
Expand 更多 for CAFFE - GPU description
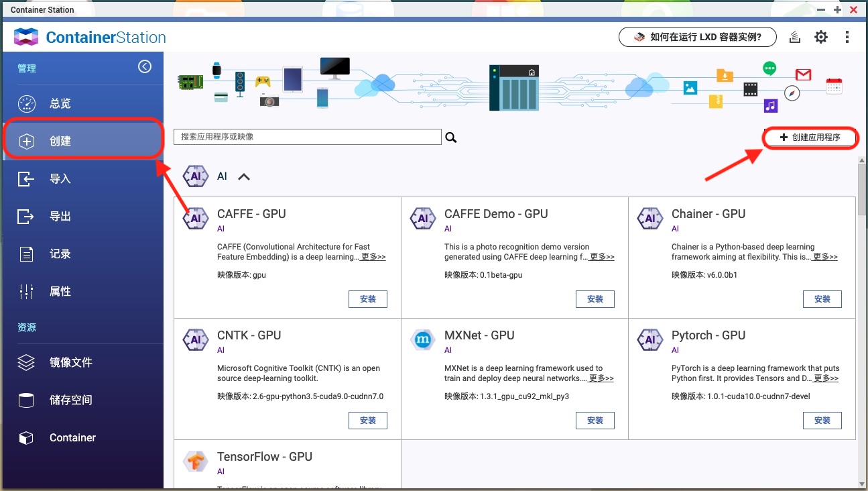click(373, 257)
